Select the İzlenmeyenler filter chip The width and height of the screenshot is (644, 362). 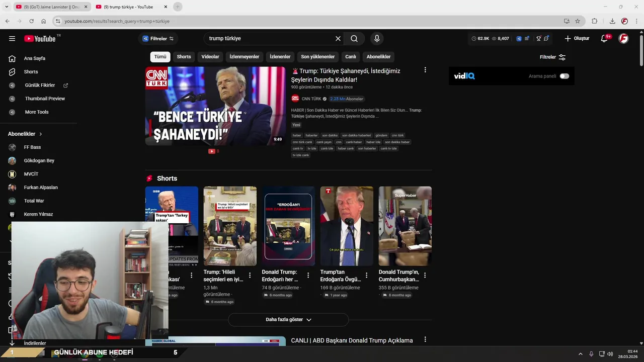pos(245,57)
